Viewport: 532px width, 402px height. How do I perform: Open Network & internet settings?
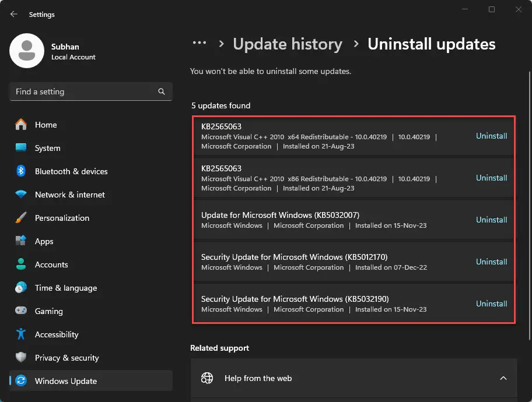coord(91,195)
